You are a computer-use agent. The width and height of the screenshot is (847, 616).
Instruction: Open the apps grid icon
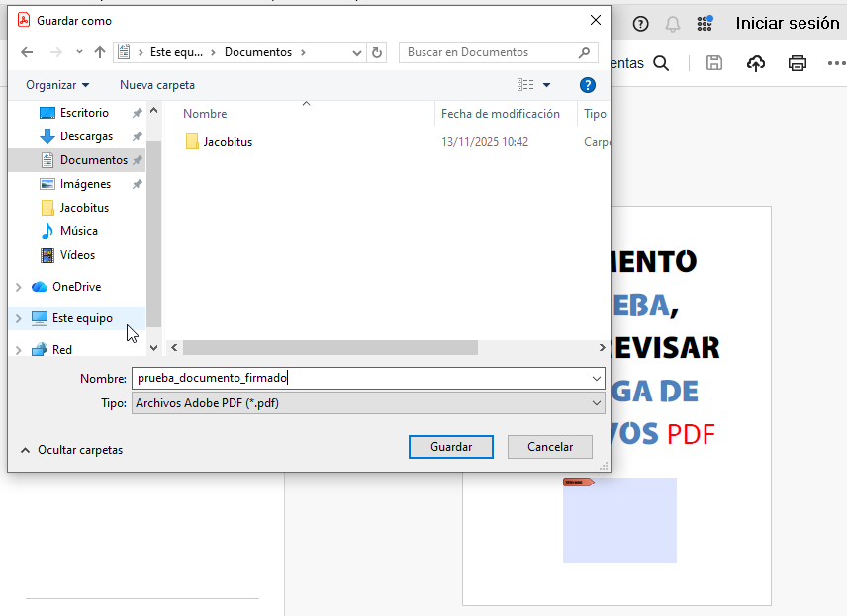(705, 24)
